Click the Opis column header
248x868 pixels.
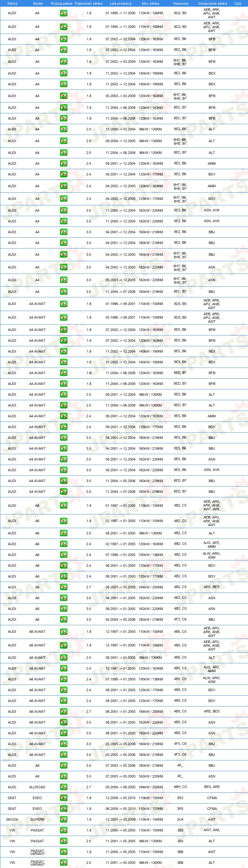tap(238, 3)
